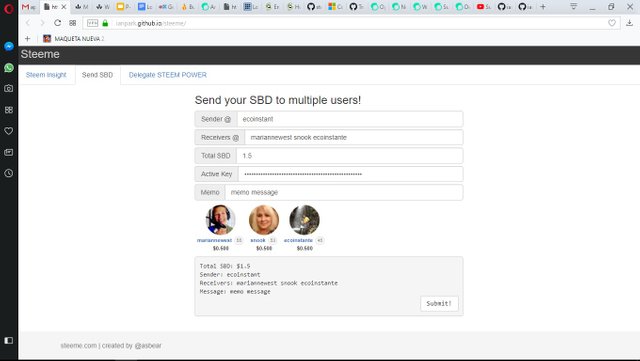Screen dimensions: 640x361
Task: Open the Speed Dial start page button
Action: point(73,23)
